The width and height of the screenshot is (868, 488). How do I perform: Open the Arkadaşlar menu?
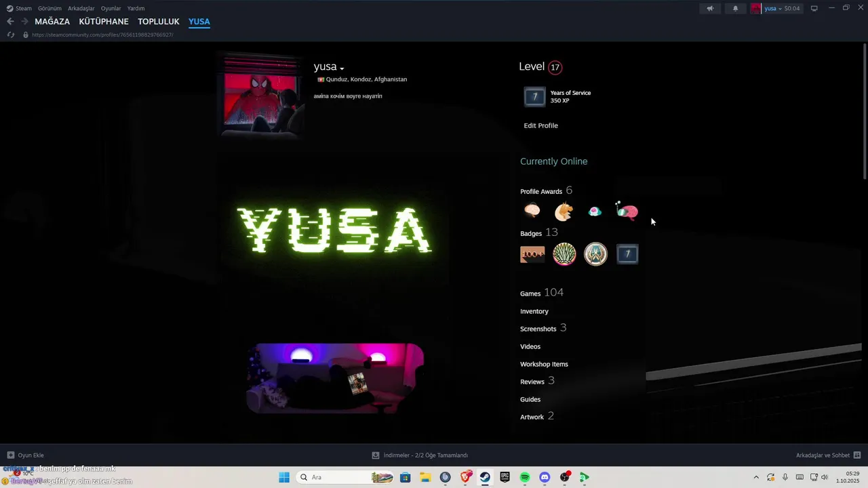coord(81,8)
